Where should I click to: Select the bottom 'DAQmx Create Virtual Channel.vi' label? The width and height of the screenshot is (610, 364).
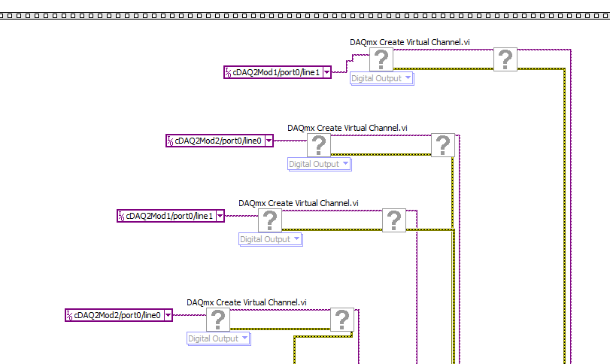click(247, 302)
